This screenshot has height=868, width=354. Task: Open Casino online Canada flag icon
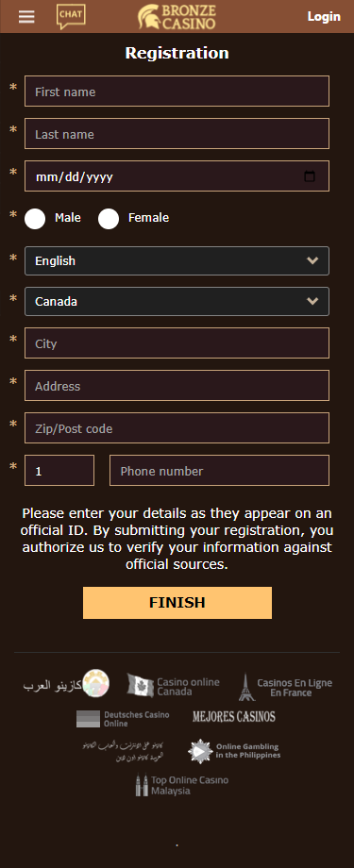(x=141, y=685)
